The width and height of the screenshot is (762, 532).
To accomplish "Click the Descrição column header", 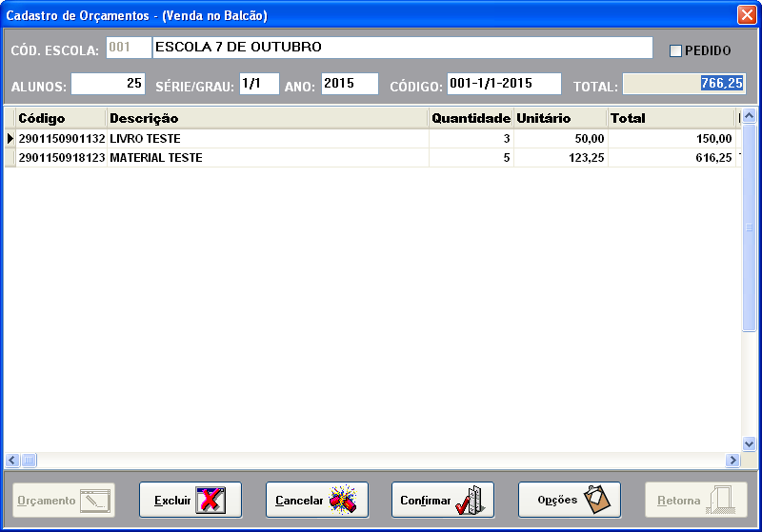I will [268, 118].
